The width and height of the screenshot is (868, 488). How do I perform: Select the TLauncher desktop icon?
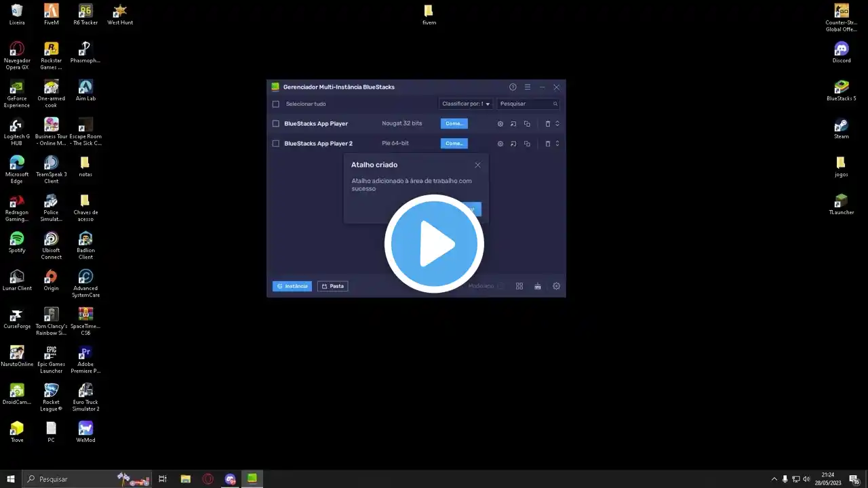pos(842,204)
